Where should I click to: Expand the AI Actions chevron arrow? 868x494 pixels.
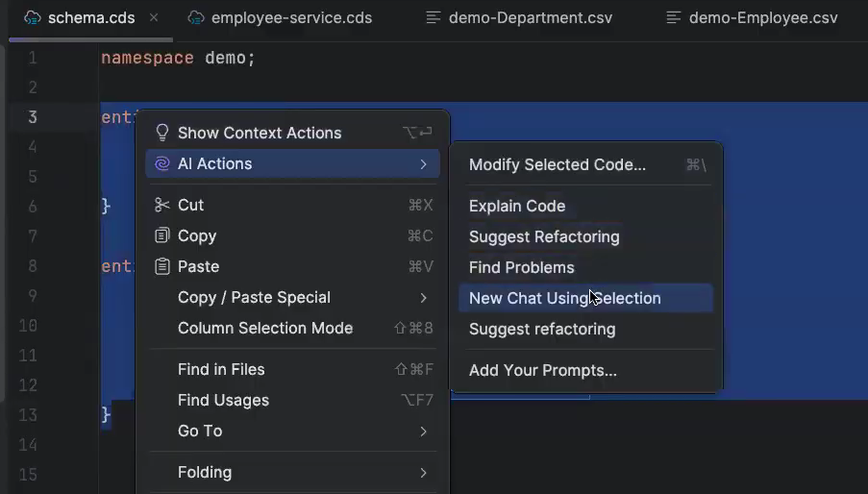tap(424, 164)
